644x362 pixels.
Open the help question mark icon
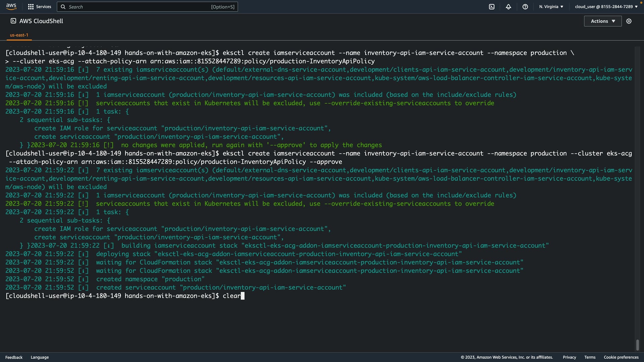click(525, 7)
